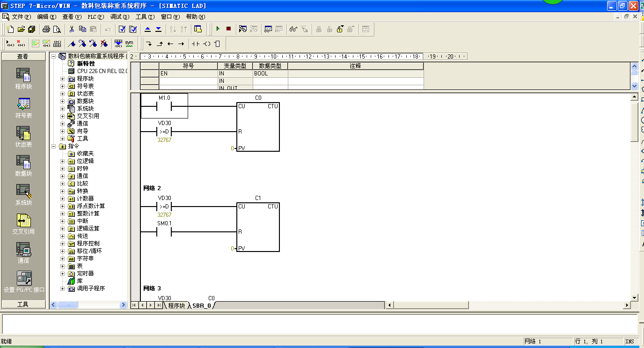Select the BOOL data type cell
The image size is (644, 348).
271,74
